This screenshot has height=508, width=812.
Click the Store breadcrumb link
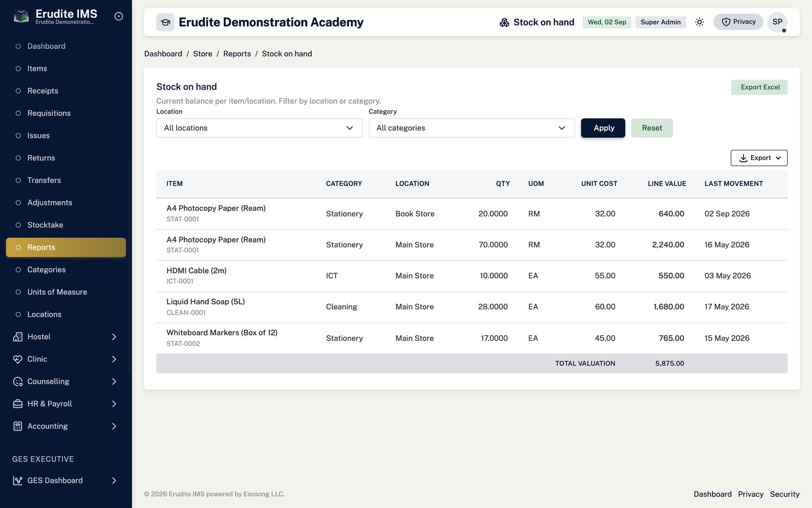[x=202, y=54]
